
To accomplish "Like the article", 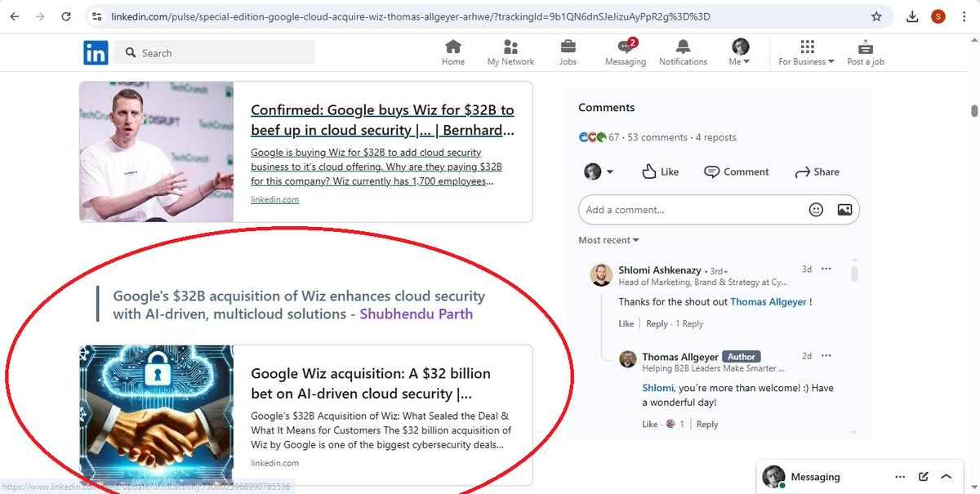I will click(x=661, y=171).
